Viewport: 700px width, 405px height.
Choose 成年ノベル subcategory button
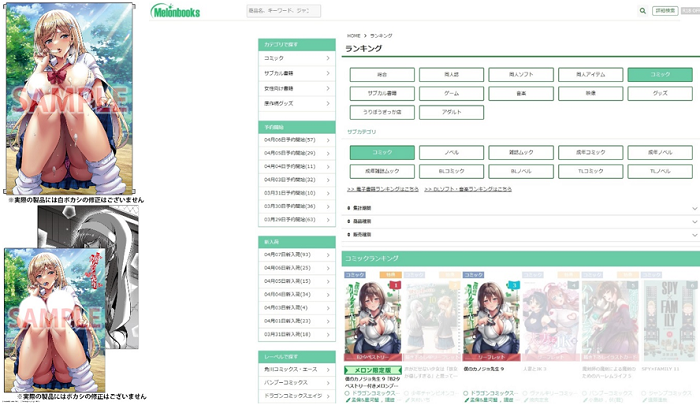[x=660, y=152]
